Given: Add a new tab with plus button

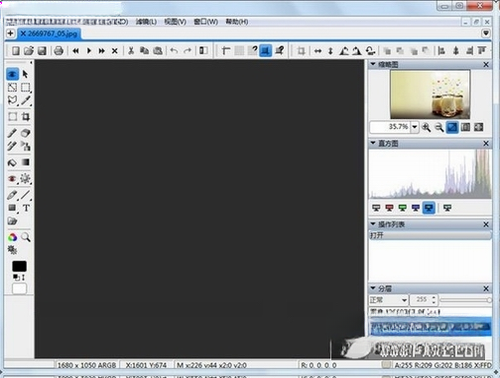Looking at the screenshot, I should click(x=10, y=33).
